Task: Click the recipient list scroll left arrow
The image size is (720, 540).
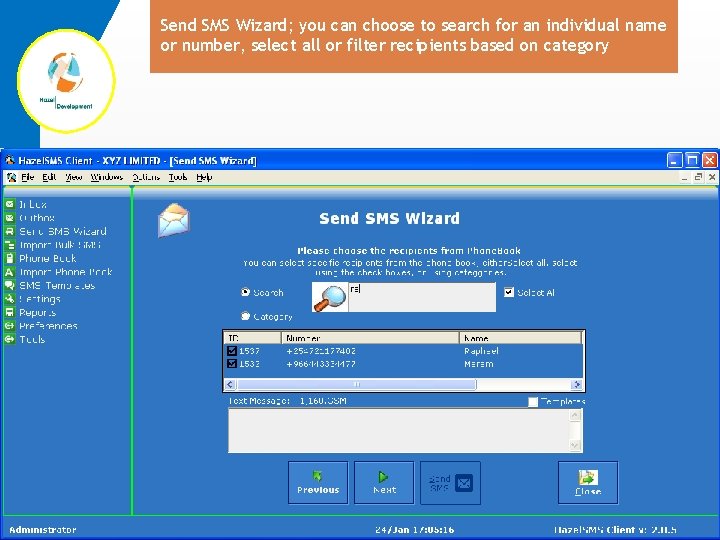Action: [x=231, y=384]
